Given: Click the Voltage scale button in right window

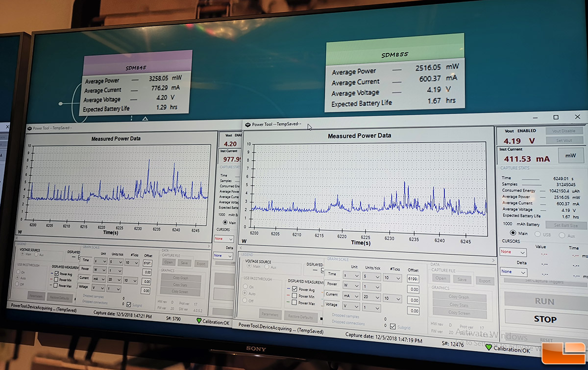Looking at the screenshot, I should pyautogui.click(x=332, y=304).
